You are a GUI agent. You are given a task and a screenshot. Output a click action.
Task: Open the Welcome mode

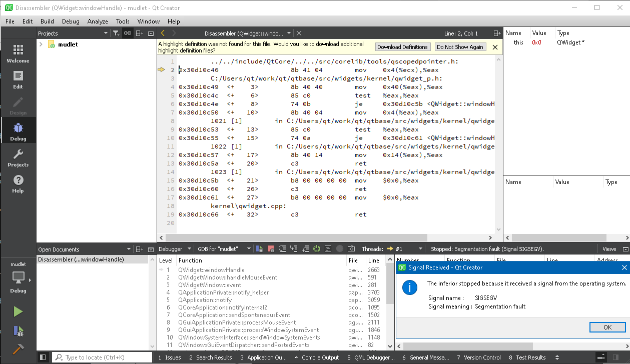coord(18,53)
